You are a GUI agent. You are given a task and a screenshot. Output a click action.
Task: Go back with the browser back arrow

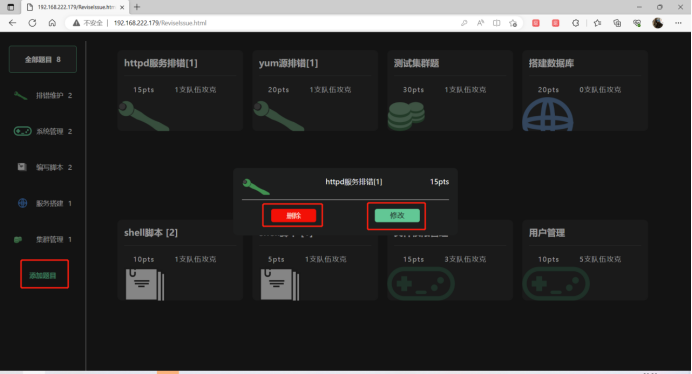tap(12, 23)
